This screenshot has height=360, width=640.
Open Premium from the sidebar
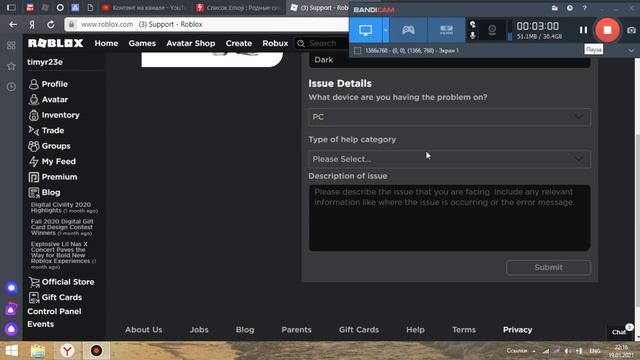(x=59, y=177)
